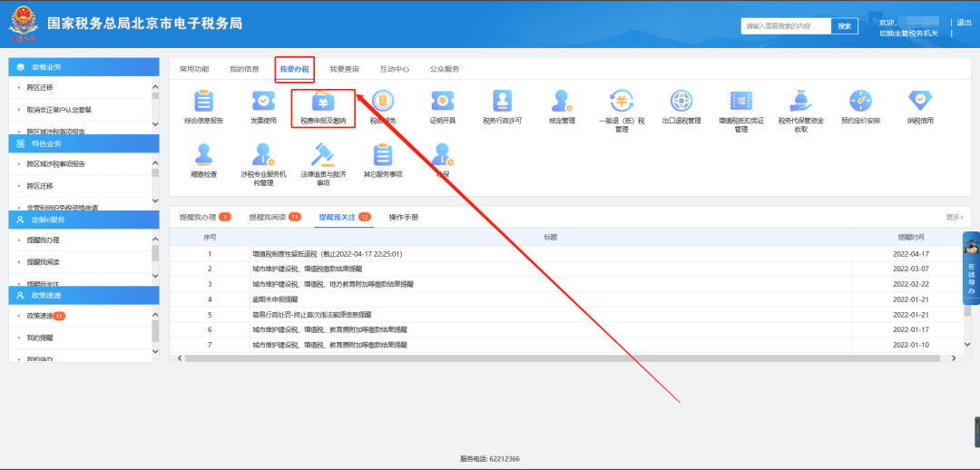Click the tax bureau emblem logo
This screenshot has width=980, height=470.
pos(23,24)
